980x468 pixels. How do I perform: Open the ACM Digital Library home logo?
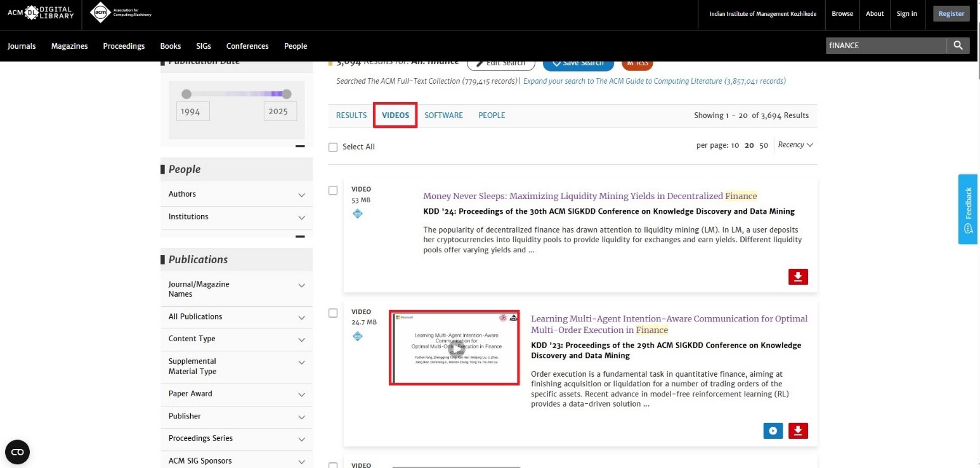click(x=40, y=13)
